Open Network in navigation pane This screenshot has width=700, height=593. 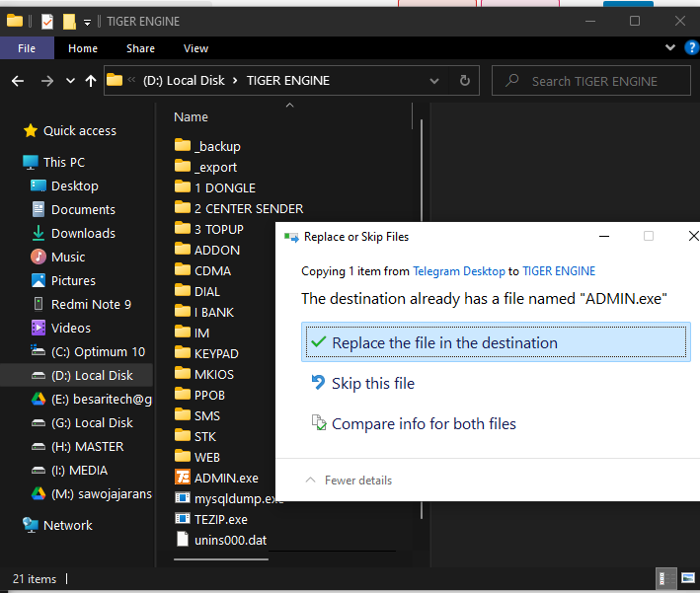(67, 525)
